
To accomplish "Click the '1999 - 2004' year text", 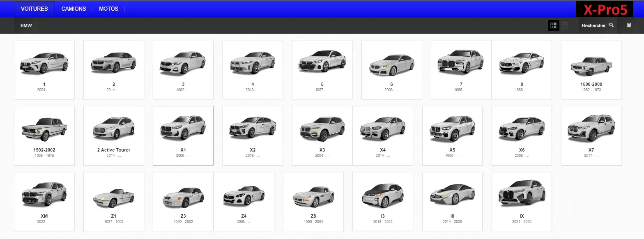I will tap(313, 222).
